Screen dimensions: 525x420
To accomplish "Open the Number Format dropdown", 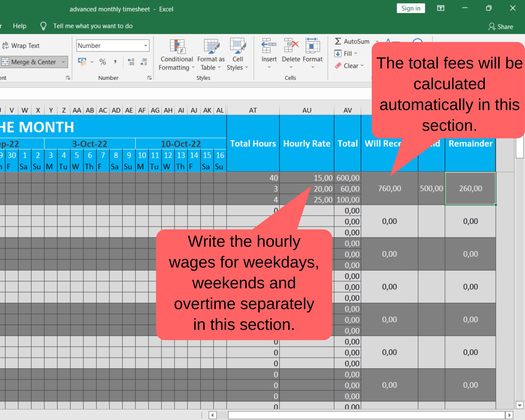I will pos(113,46).
